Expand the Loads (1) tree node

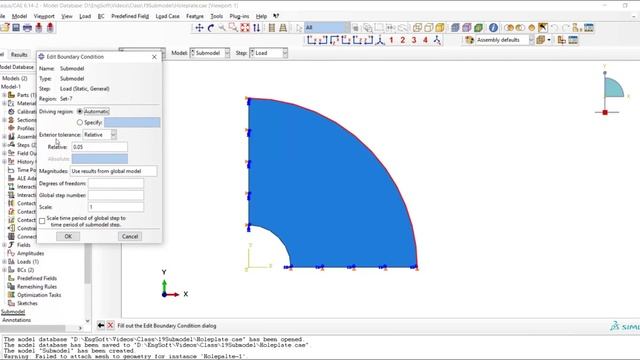point(4,262)
